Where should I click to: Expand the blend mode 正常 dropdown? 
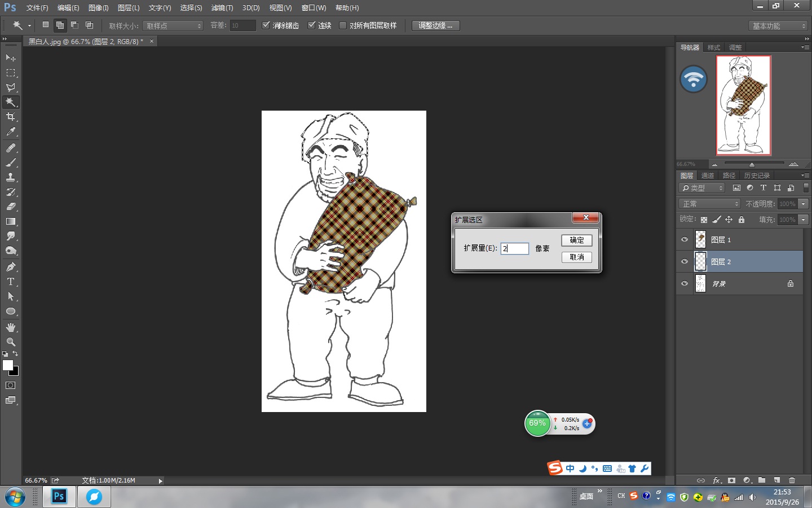coord(709,204)
